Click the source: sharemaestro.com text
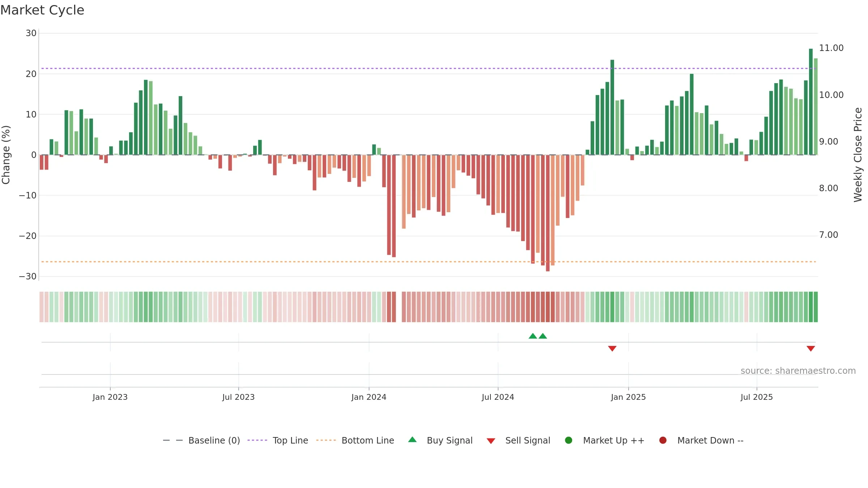The height and width of the screenshot is (488, 868). click(798, 371)
